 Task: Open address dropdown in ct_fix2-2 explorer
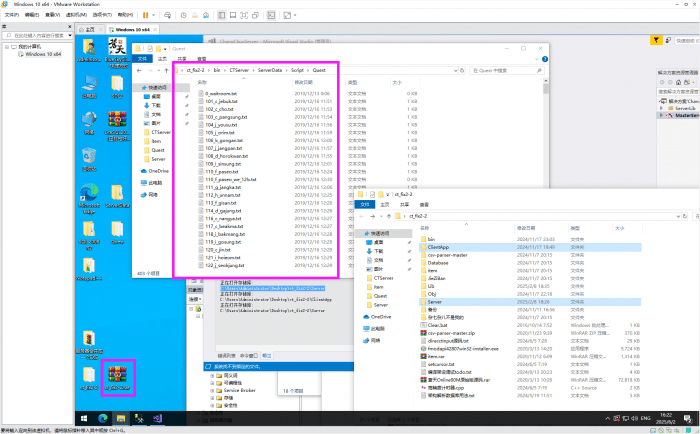678,216
